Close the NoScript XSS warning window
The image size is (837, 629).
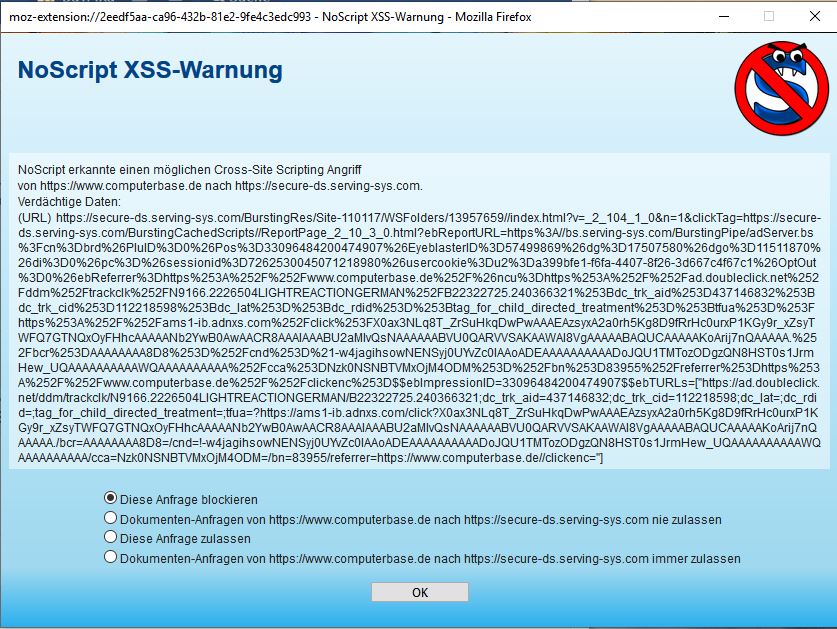coord(815,17)
